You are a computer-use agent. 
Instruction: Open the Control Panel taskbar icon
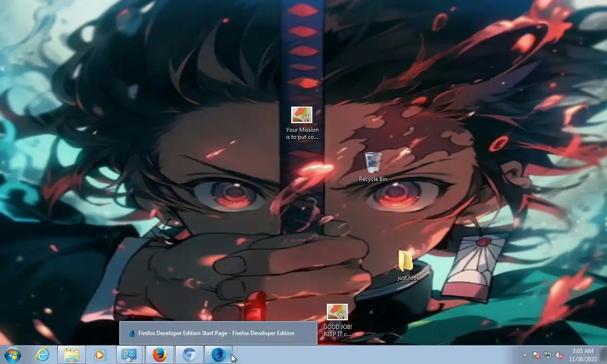pyautogui.click(x=129, y=355)
